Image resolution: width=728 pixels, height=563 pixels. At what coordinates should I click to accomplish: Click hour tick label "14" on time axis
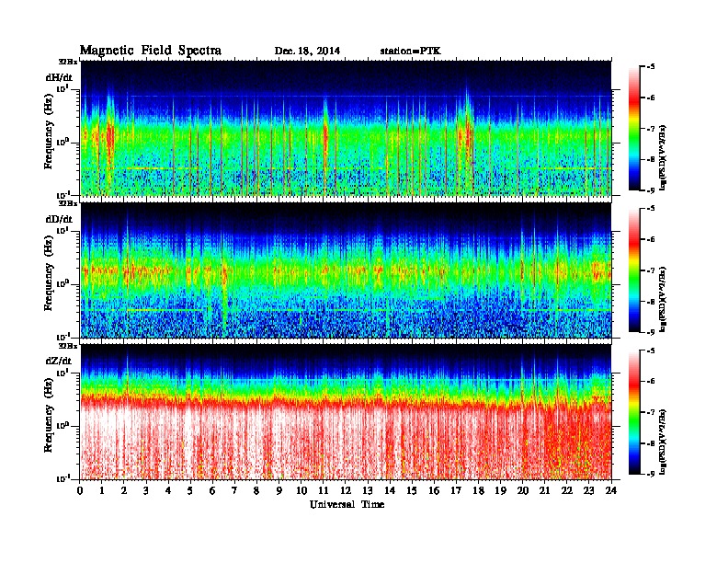click(x=390, y=490)
